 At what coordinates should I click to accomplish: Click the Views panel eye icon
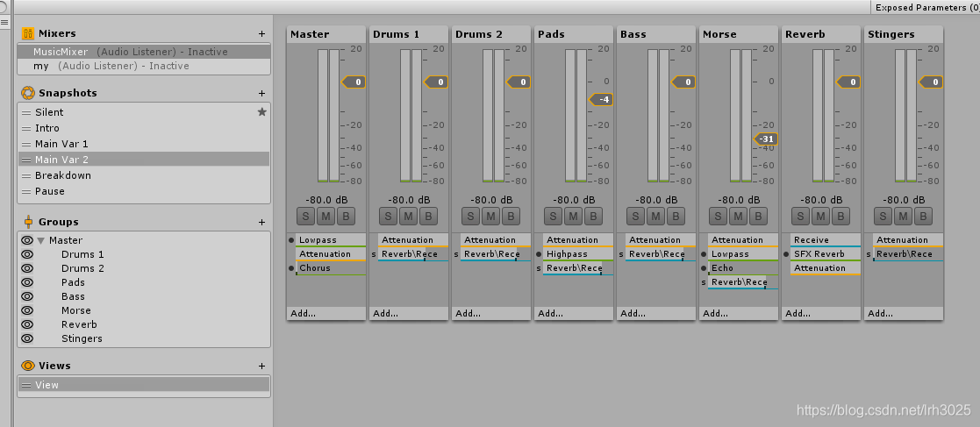click(27, 366)
